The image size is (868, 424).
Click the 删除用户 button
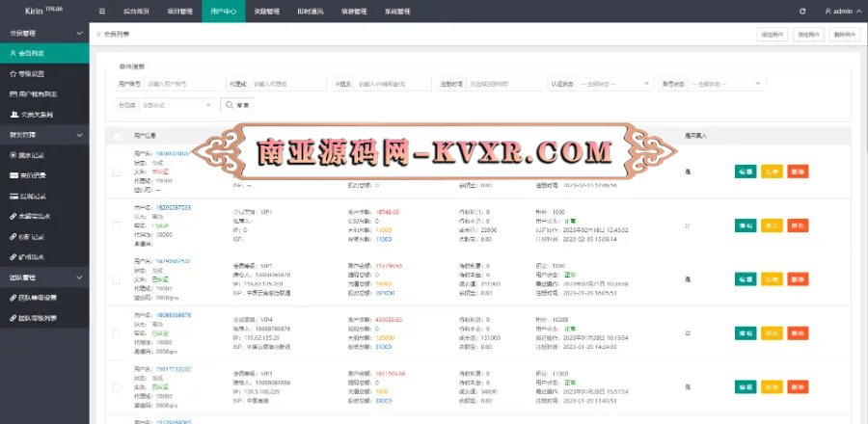coord(845,35)
